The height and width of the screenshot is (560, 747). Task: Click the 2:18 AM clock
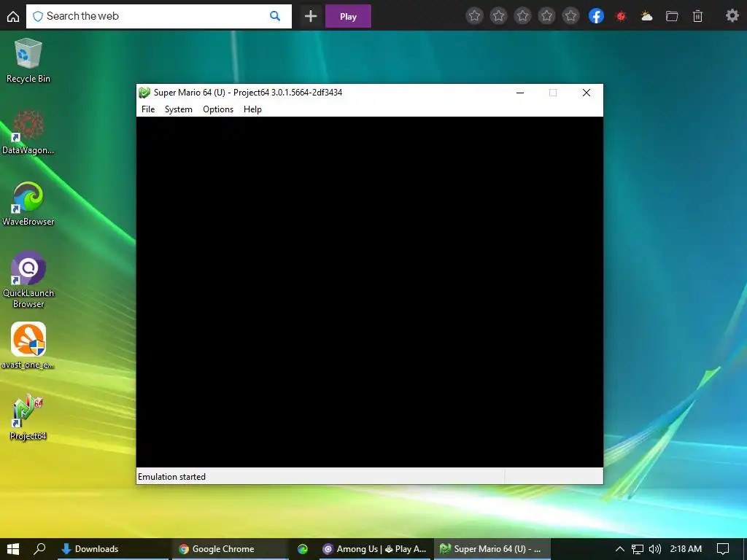point(686,549)
